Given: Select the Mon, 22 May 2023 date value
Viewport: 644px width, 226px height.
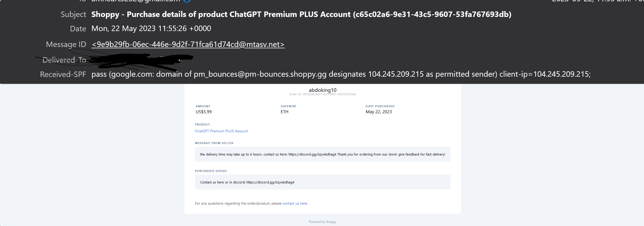Looking at the screenshot, I should pyautogui.click(x=151, y=28).
